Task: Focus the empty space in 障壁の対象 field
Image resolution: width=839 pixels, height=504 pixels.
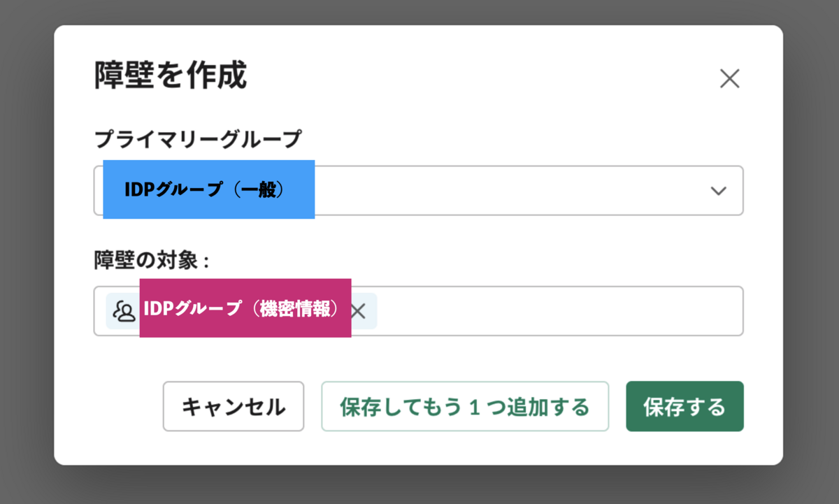Action: (559, 311)
